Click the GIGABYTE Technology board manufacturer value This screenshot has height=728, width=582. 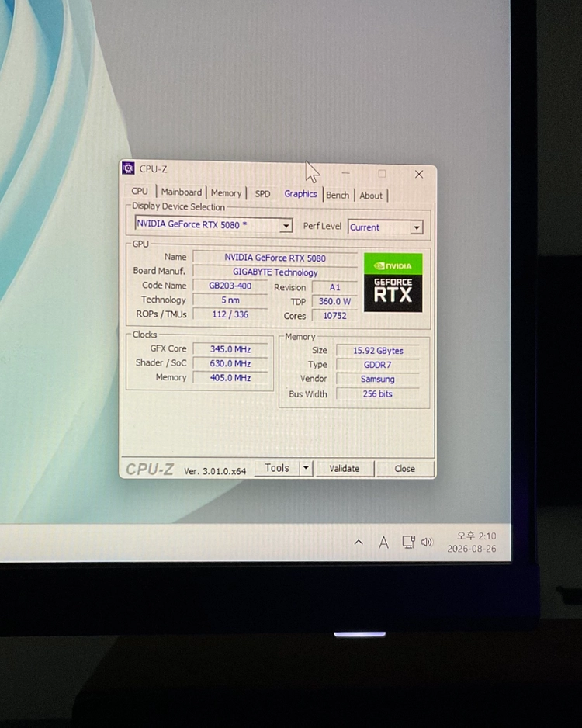tap(275, 272)
